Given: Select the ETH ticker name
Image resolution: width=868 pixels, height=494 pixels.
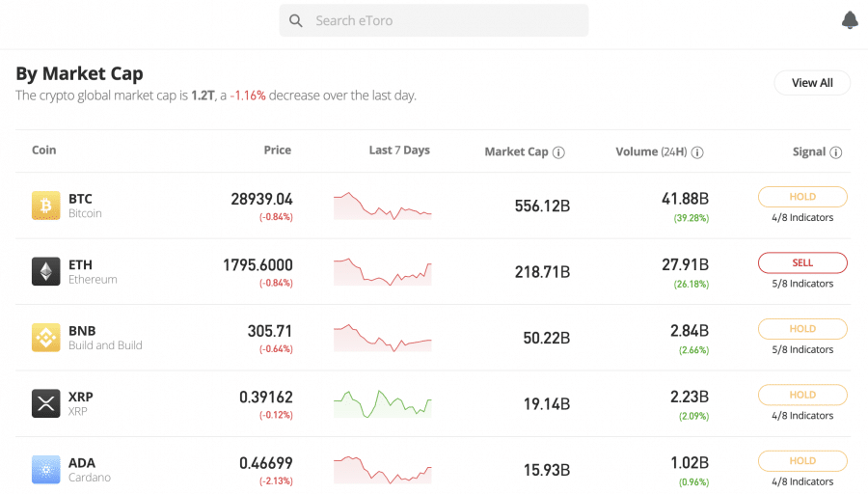Looking at the screenshot, I should coord(80,264).
